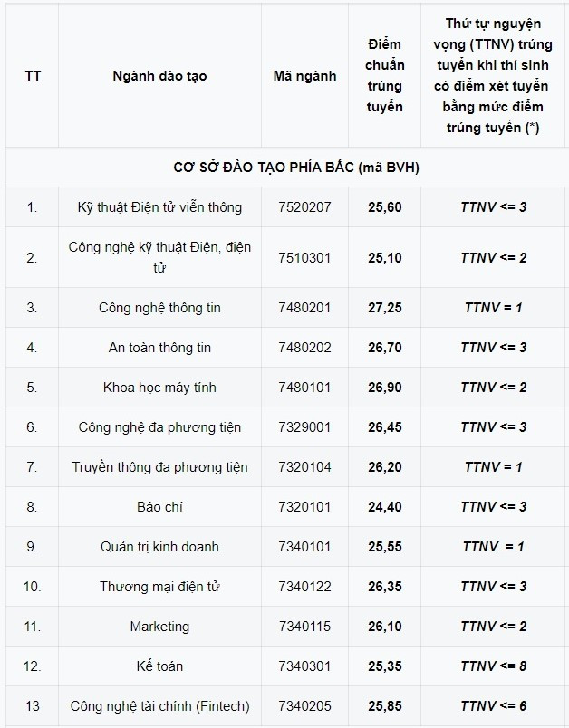Screen dimensions: 569x728
Task: Click the "Khoa học máy tính" cell
Action: 159,388
